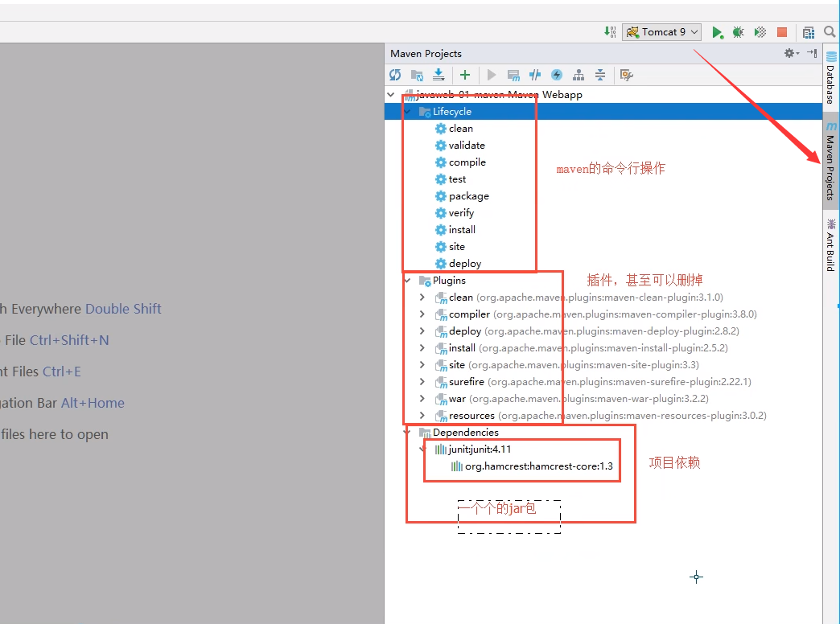Image resolution: width=840 pixels, height=624 pixels.
Task: Toggle Offline Mode in Maven toolbar
Action: point(535,75)
